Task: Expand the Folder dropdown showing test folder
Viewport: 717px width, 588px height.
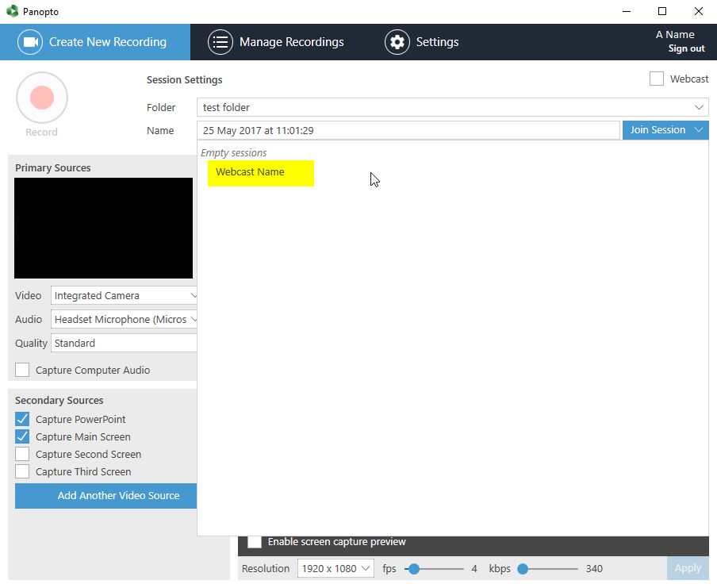Action: pyautogui.click(x=452, y=107)
